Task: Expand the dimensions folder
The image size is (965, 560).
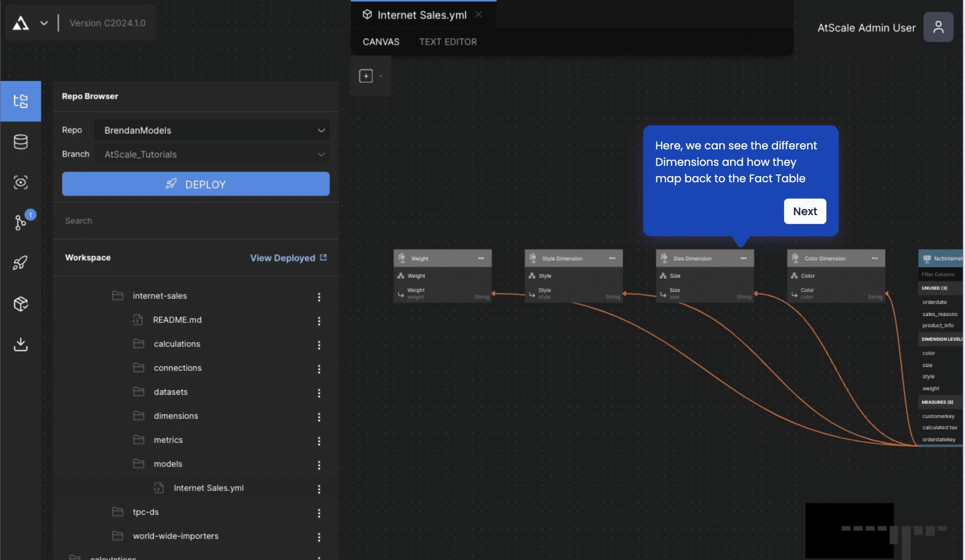Action: [x=176, y=416]
